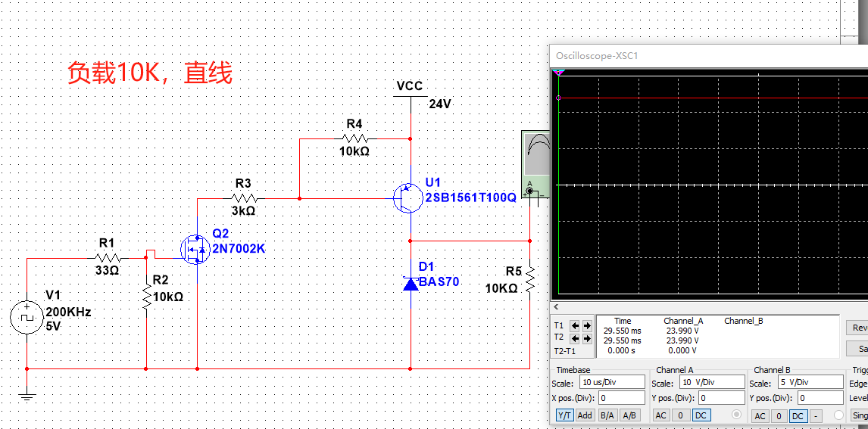This screenshot has width=868, height=429.
Task: Set Channel B coupling to 0
Action: 779,415
